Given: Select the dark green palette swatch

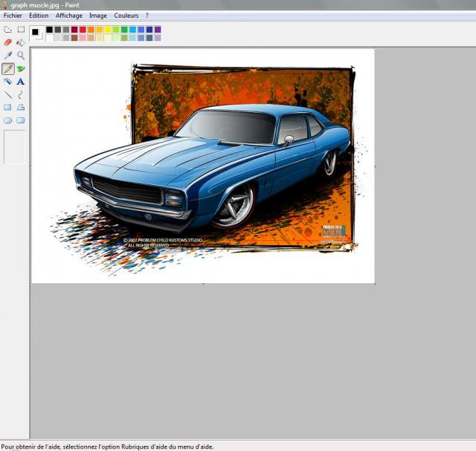Looking at the screenshot, I should click(x=124, y=30).
